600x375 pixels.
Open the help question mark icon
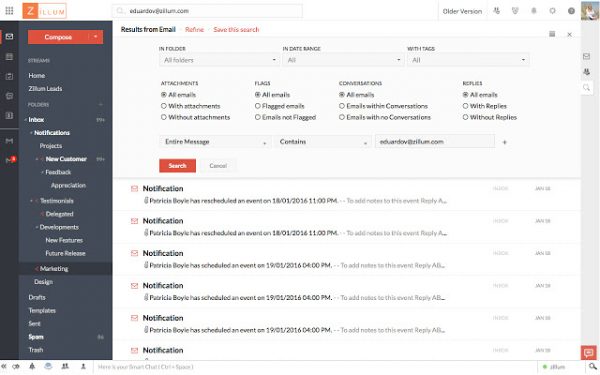point(571,11)
